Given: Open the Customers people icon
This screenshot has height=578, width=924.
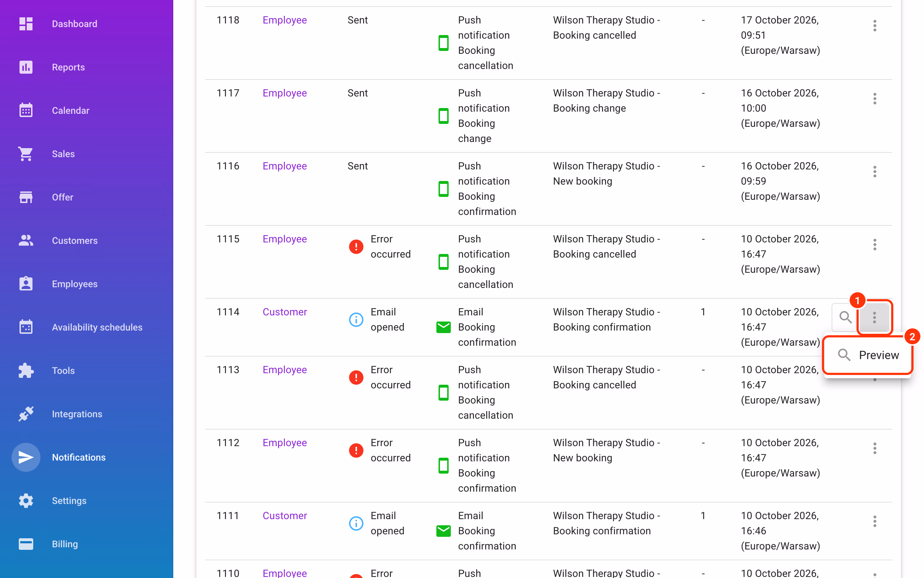Looking at the screenshot, I should [26, 241].
